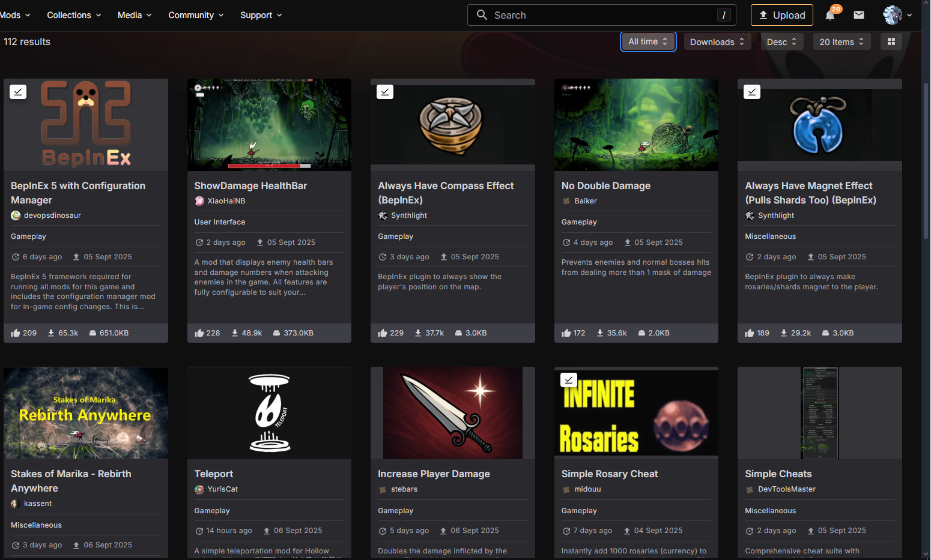Click thumbs-up on ShowDamage HealthBar card

pos(199,333)
